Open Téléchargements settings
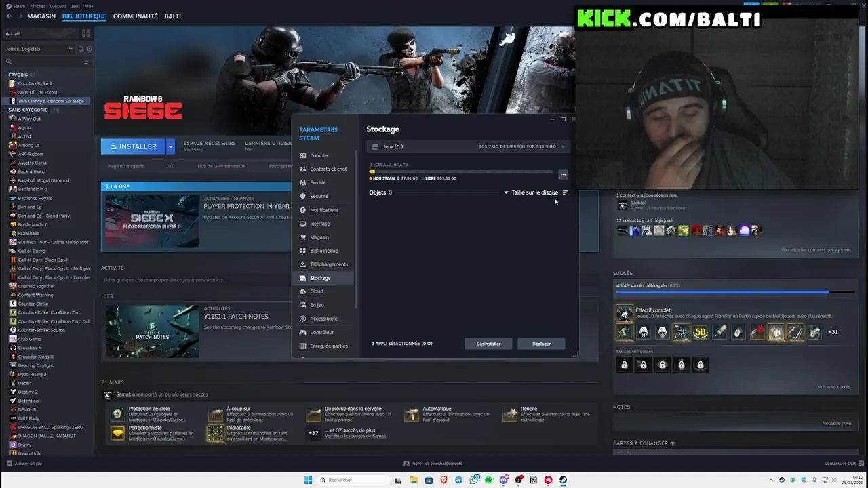 (324, 264)
